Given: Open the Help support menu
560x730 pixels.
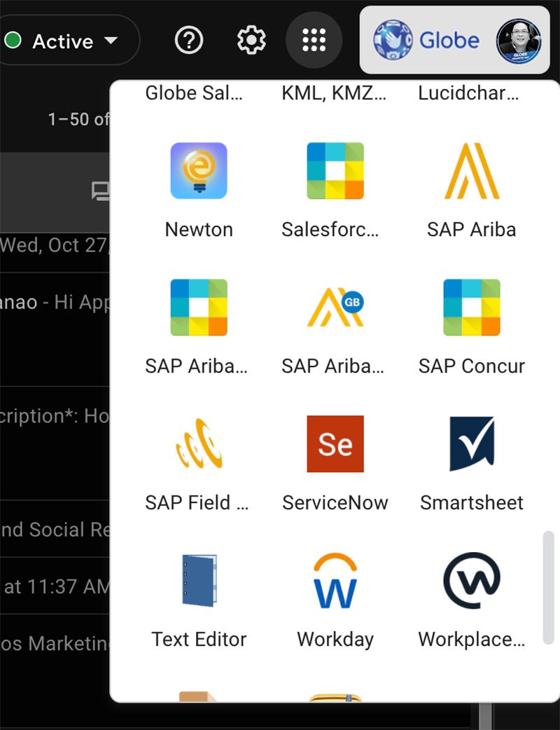Looking at the screenshot, I should click(x=189, y=40).
